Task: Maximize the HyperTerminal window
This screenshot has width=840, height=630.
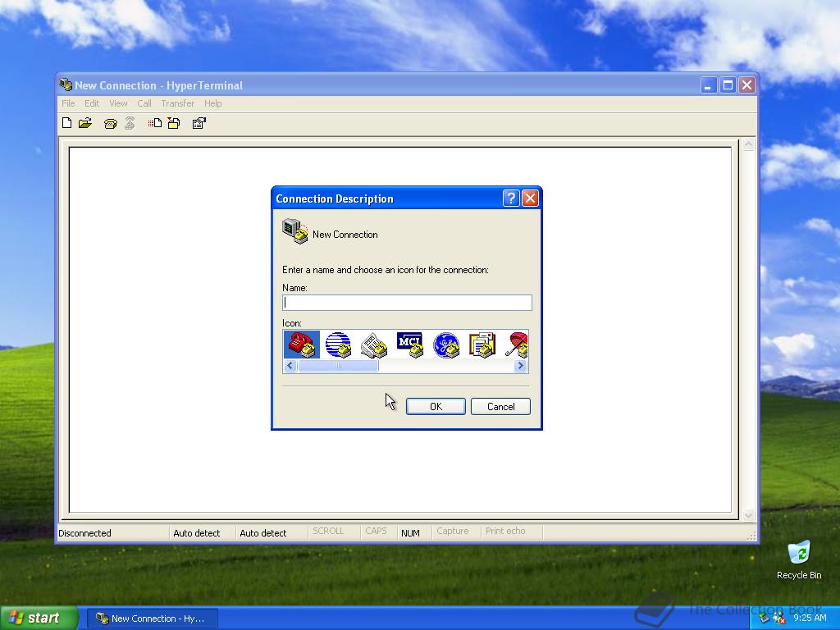Action: point(728,85)
